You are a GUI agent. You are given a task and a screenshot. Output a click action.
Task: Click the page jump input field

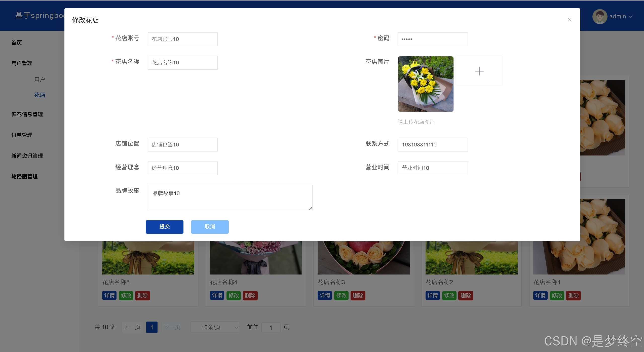tap(271, 327)
